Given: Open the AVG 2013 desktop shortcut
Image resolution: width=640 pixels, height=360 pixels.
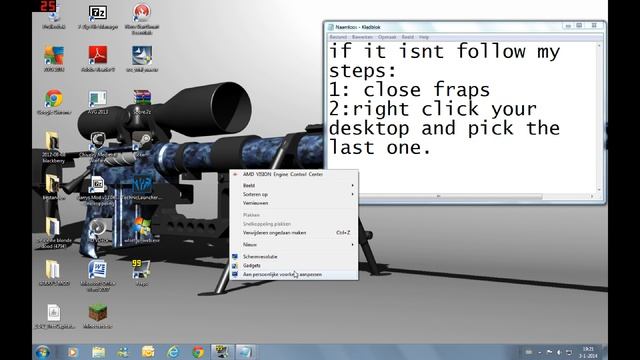Looking at the screenshot, I should pyautogui.click(x=98, y=102).
